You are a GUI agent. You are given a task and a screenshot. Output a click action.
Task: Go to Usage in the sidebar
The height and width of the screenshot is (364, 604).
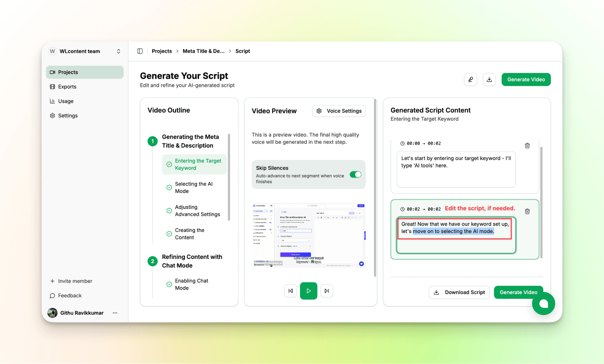65,101
